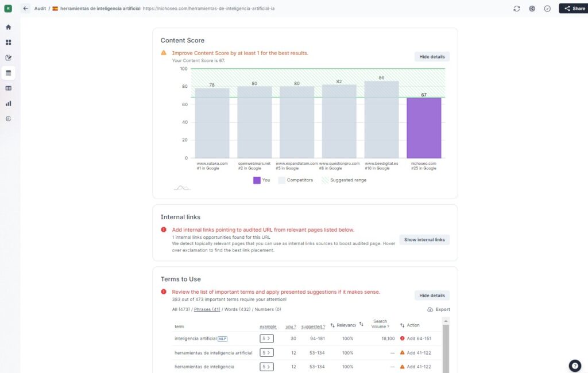Viewport: 588px width, 373px height.
Task: Select the Phrases (41) terms filter
Action: [x=207, y=309]
